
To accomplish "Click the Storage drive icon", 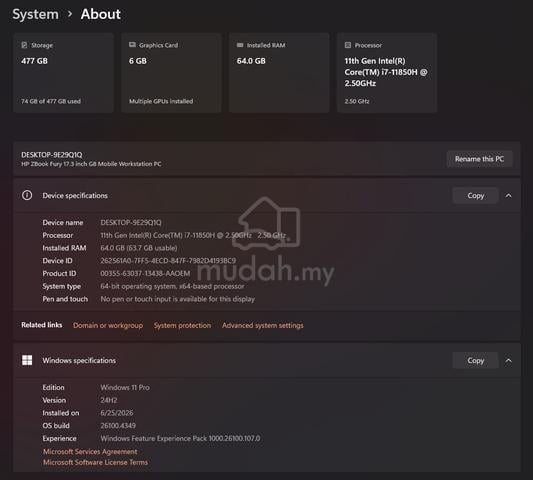I will (24, 45).
